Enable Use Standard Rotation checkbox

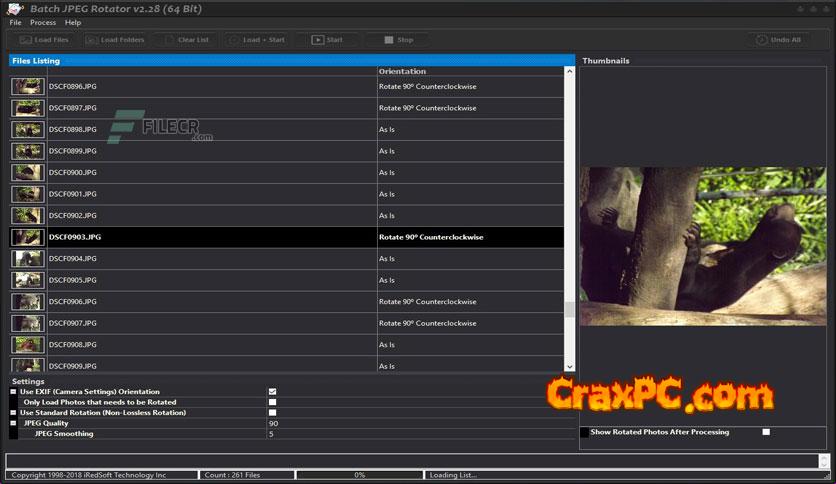click(x=272, y=413)
